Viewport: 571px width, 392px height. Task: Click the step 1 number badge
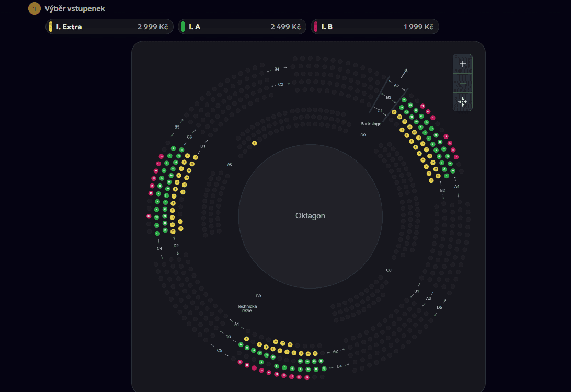tap(35, 9)
